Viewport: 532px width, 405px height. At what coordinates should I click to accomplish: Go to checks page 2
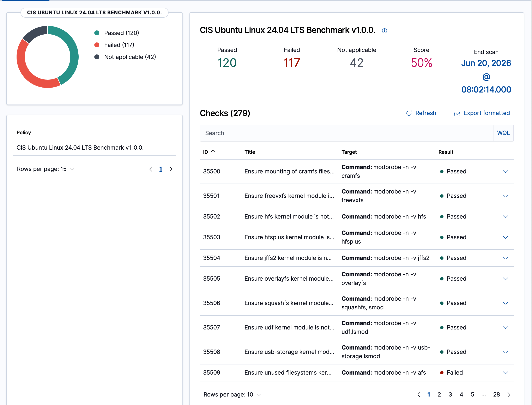[x=439, y=395]
